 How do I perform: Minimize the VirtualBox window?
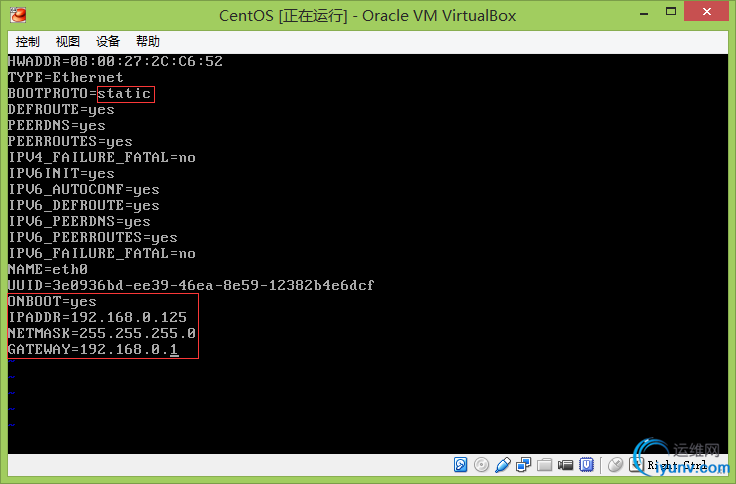click(x=644, y=14)
